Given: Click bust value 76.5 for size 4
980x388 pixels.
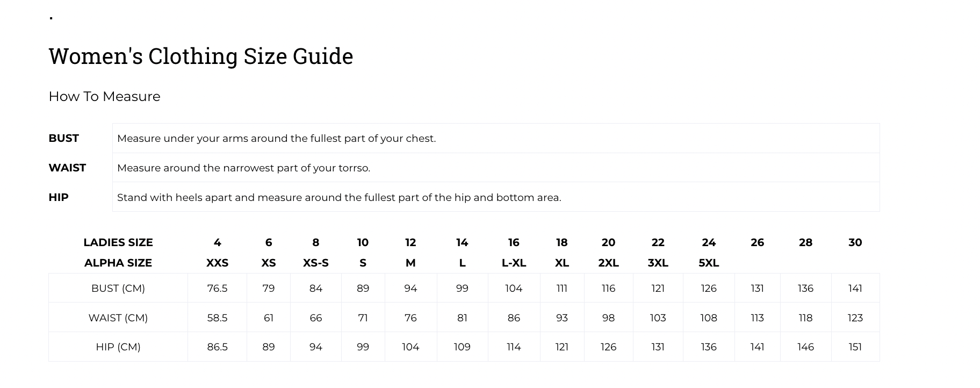Looking at the screenshot, I should tap(217, 289).
